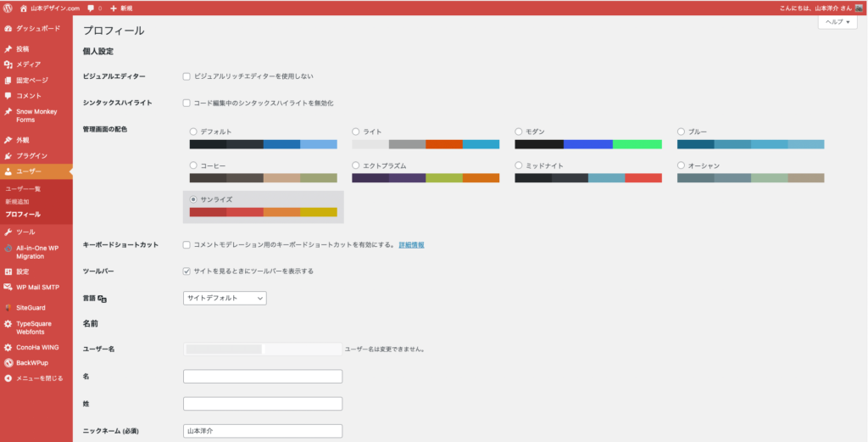Click 山本デザイン.com site name link
Viewport: 868px width, 442px height.
click(x=55, y=8)
